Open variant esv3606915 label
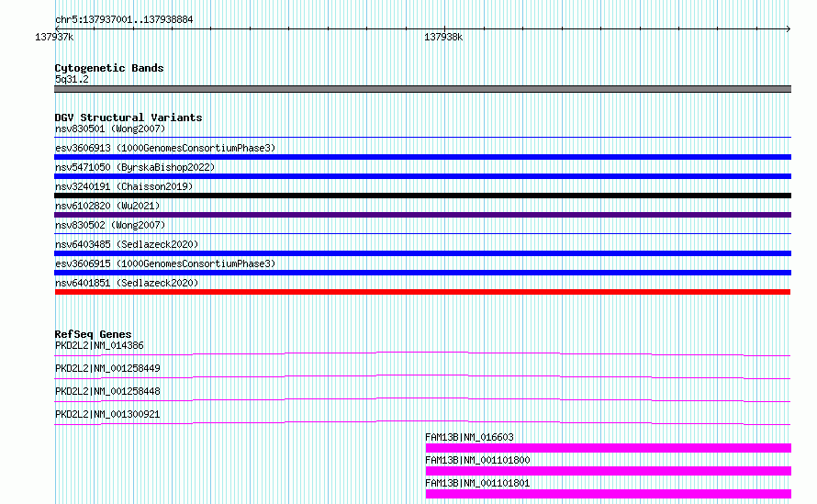817x504 pixels. point(165,263)
